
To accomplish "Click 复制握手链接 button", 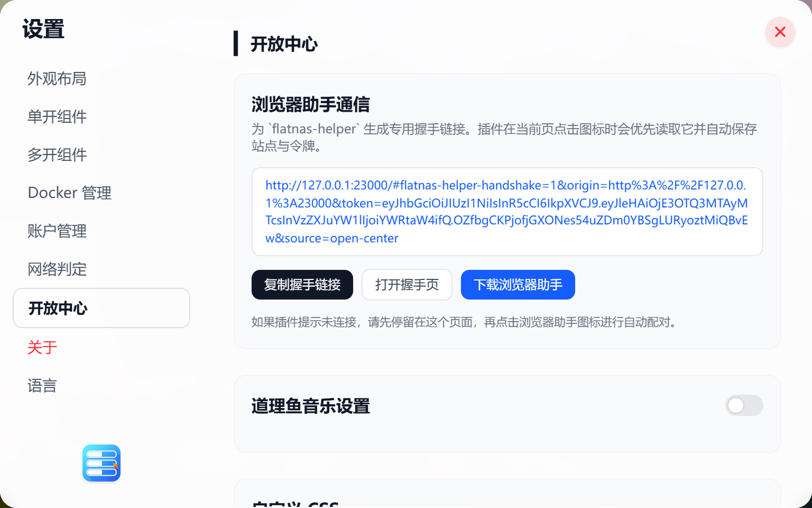I will click(x=302, y=284).
